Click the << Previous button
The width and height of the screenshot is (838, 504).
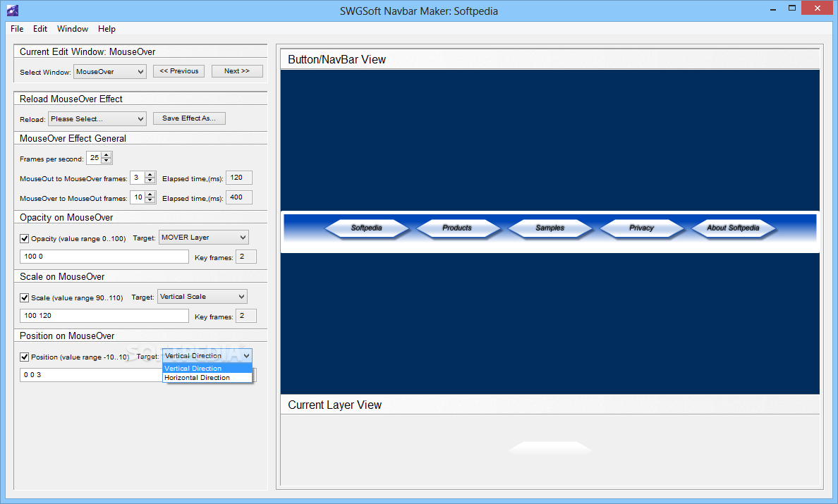[x=178, y=71]
